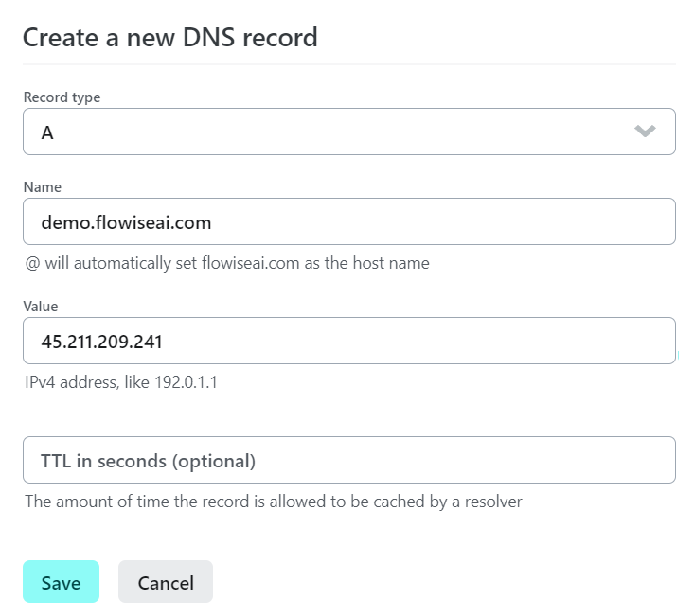Image resolution: width=694 pixels, height=616 pixels.
Task: Click the demo.flowiseai.com text in Name
Action: coord(126,222)
